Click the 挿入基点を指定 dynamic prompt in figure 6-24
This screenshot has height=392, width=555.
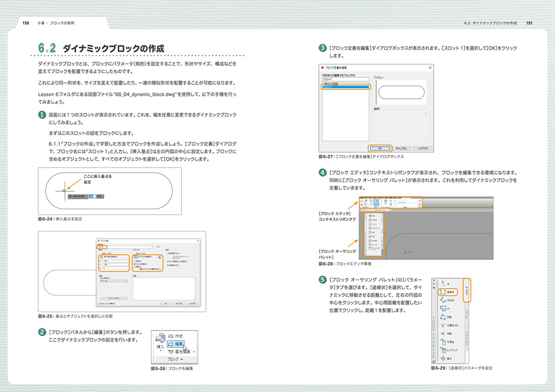point(78,196)
